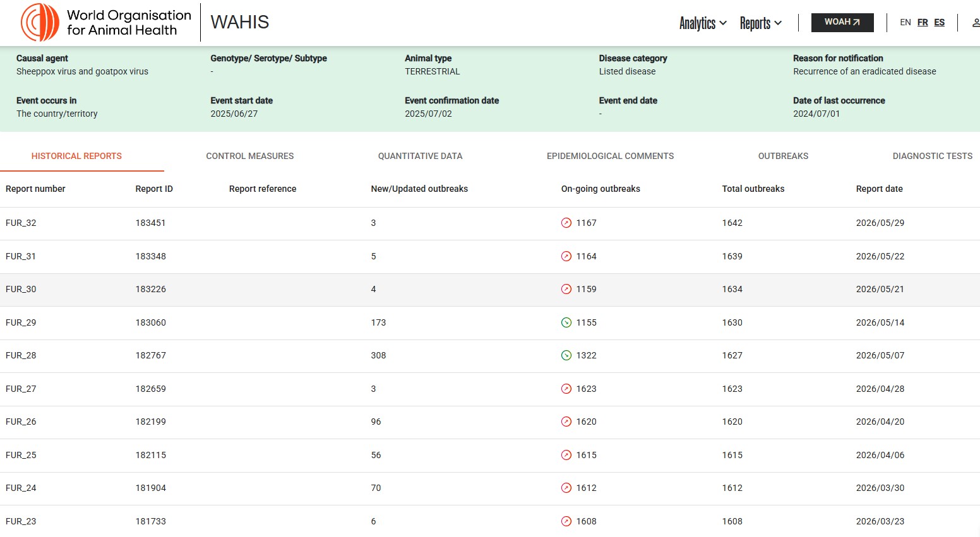Click red trend icon beside 1608
980x537 pixels.
click(x=566, y=521)
